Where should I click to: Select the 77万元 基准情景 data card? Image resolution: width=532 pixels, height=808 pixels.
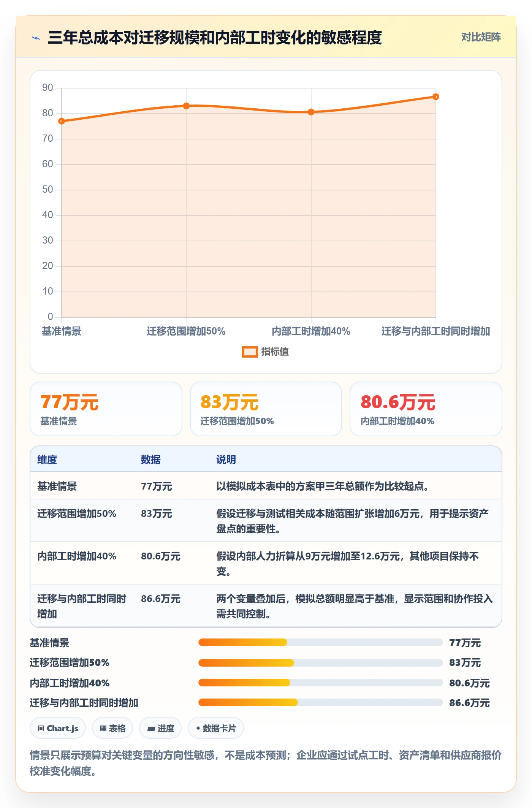(x=106, y=409)
